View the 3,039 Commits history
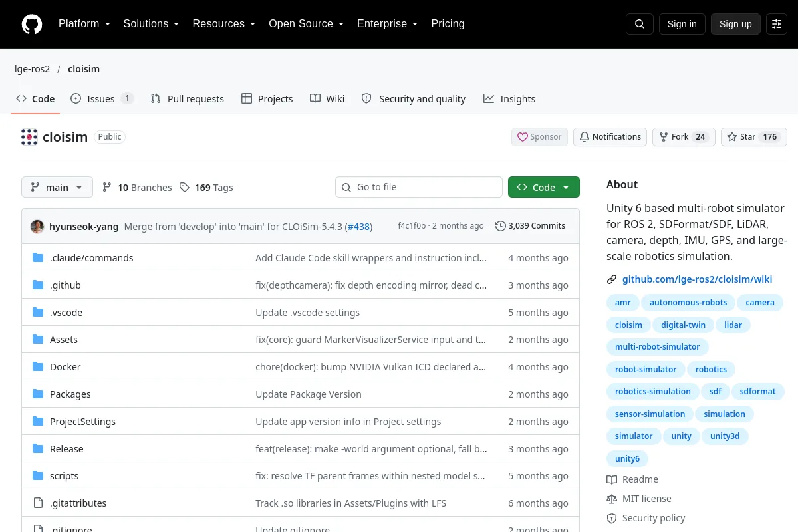Screen dimensions: 798x532 (x=530, y=226)
